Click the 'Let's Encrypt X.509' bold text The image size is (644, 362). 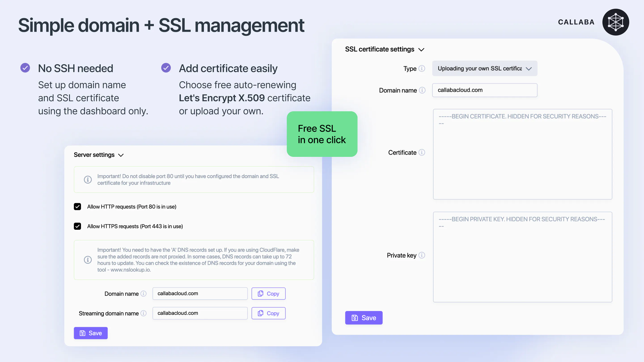[x=222, y=98]
